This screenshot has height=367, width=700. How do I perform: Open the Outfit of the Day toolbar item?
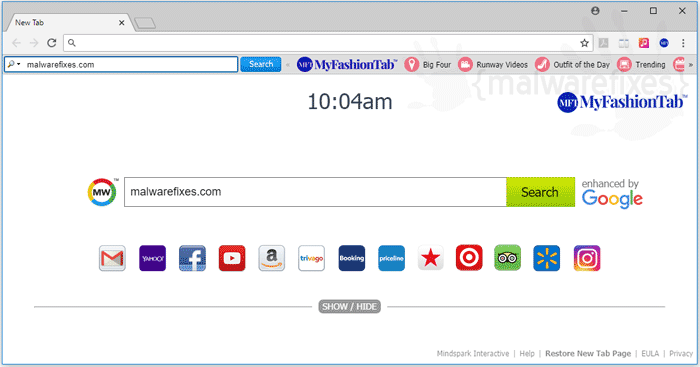(573, 65)
